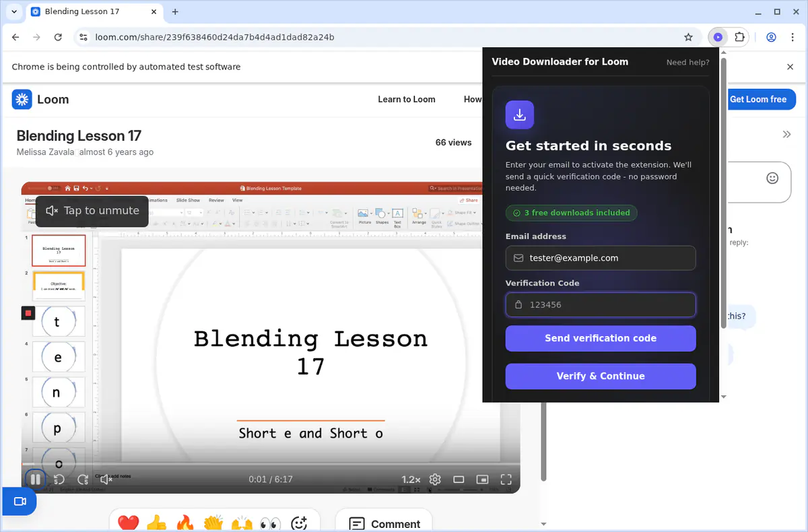Screen dimensions: 808x532
Task: Click Get Loom free button
Action: click(x=758, y=99)
